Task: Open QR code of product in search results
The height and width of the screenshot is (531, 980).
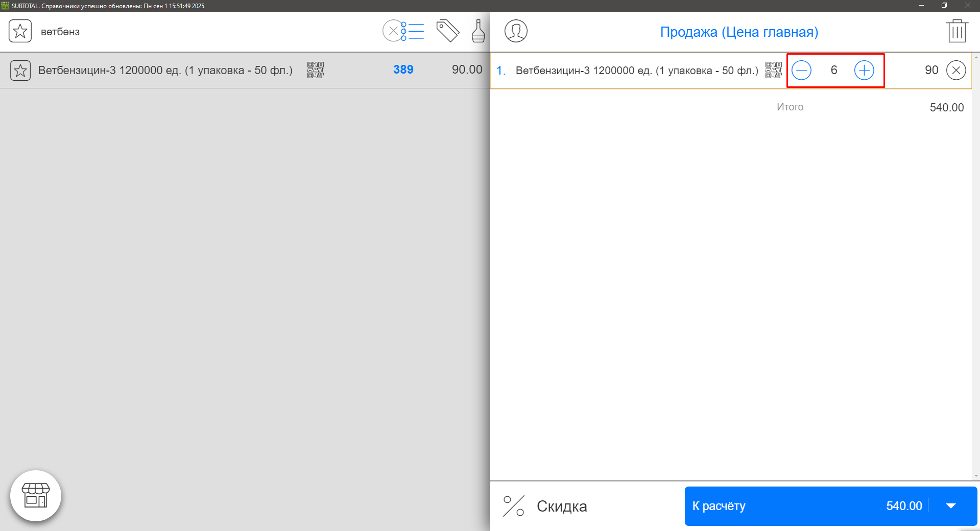Action: point(316,70)
